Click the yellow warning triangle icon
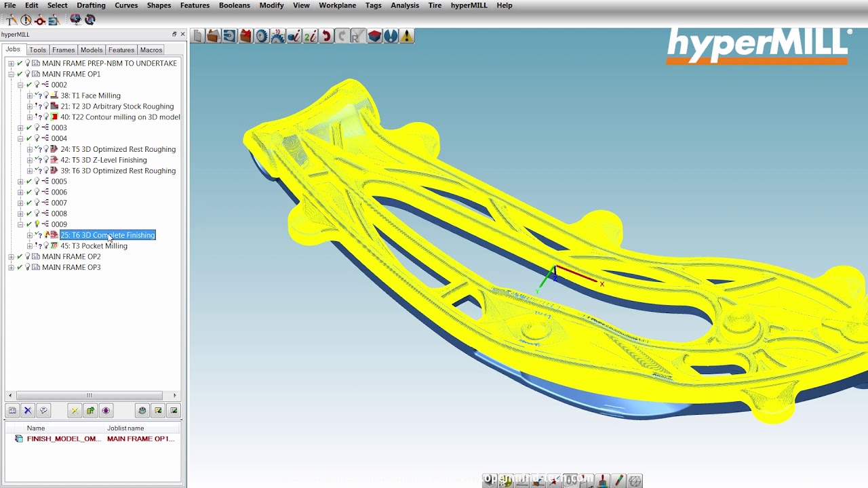Image resolution: width=868 pixels, height=488 pixels. (x=407, y=37)
